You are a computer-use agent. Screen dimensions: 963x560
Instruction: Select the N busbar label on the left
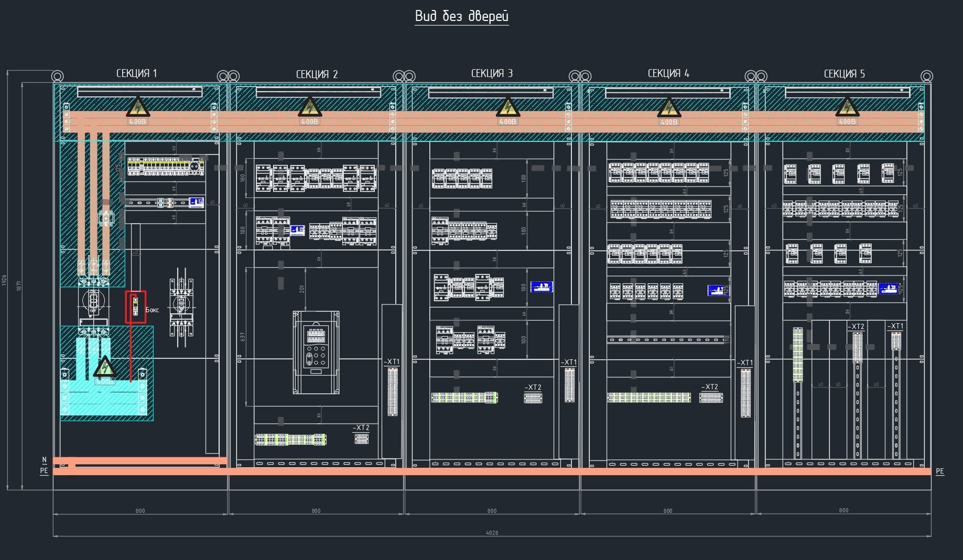pyautogui.click(x=44, y=460)
